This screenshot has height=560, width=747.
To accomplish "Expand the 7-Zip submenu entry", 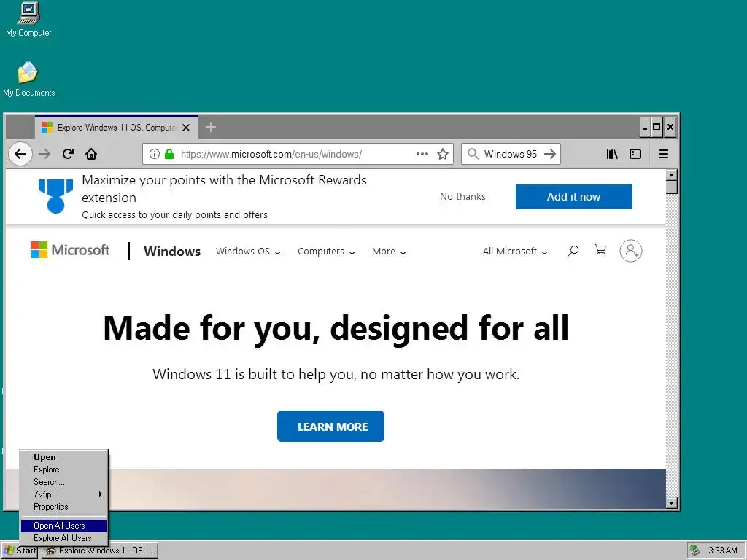I will coord(64,494).
